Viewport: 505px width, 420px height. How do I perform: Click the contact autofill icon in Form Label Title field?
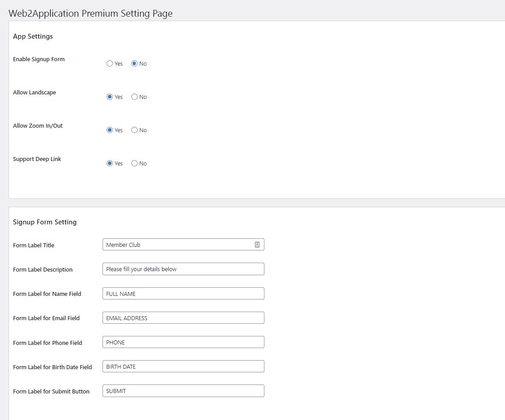tap(257, 245)
